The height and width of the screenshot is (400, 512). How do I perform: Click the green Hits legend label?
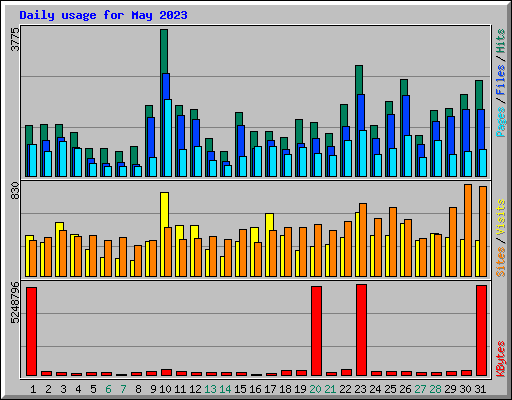coord(501,41)
